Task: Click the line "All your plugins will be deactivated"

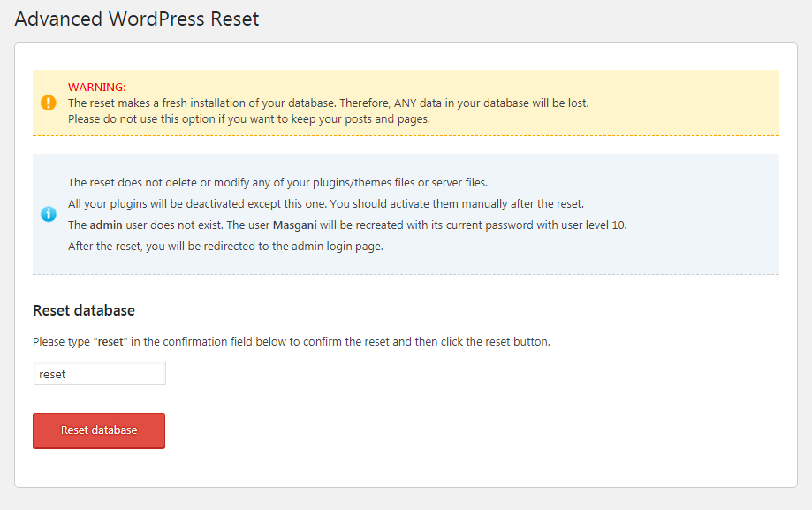Action: point(326,204)
